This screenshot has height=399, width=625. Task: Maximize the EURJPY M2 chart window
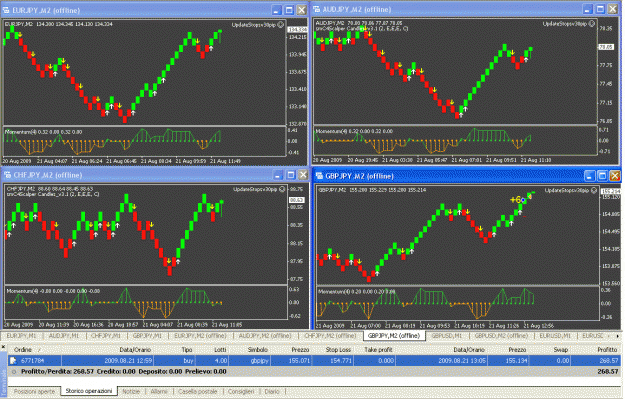tap(289, 10)
